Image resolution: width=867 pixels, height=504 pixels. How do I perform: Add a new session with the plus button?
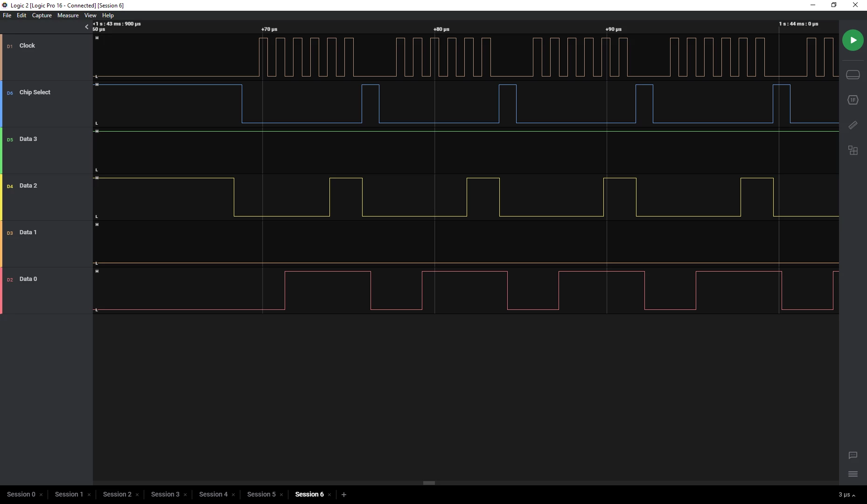pos(344,495)
